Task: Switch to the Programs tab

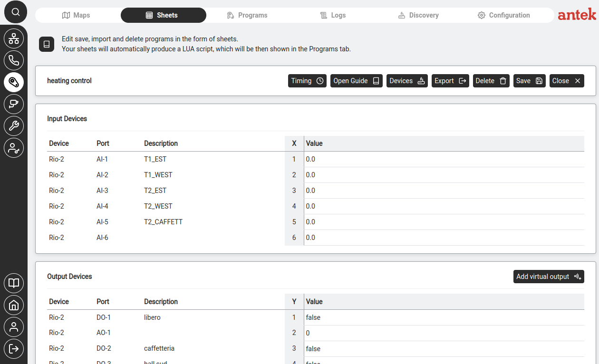Action: [247, 15]
